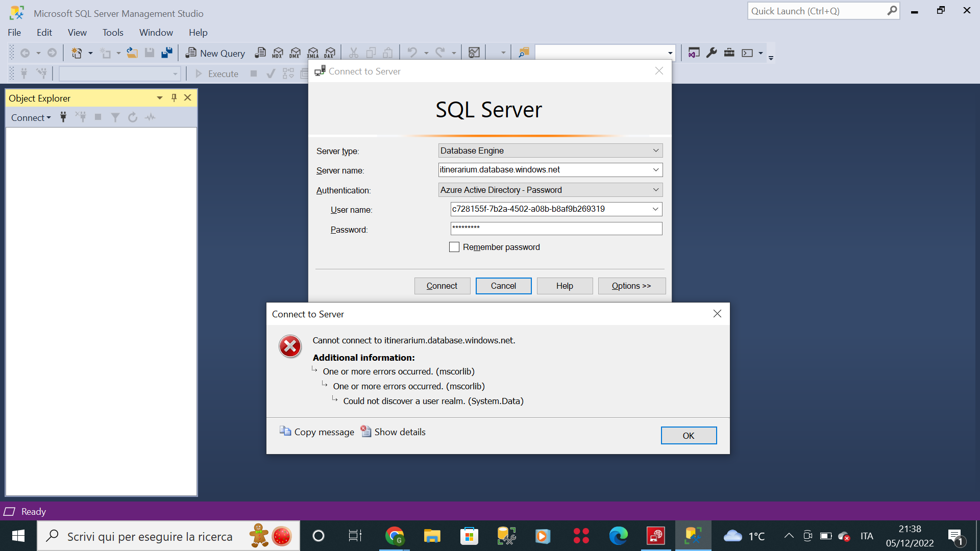The width and height of the screenshot is (980, 551).
Task: Click the Save All icon
Action: click(167, 53)
